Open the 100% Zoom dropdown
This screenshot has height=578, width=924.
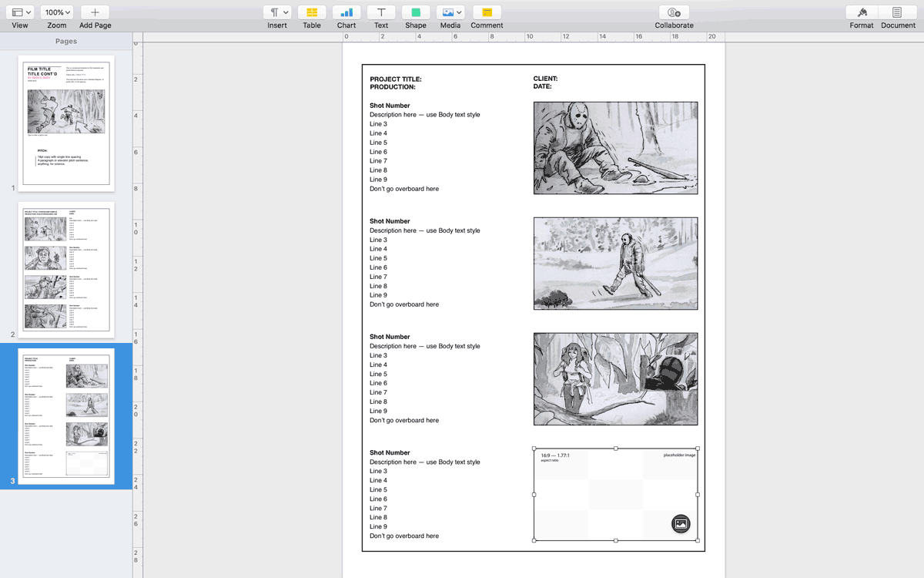tap(57, 13)
